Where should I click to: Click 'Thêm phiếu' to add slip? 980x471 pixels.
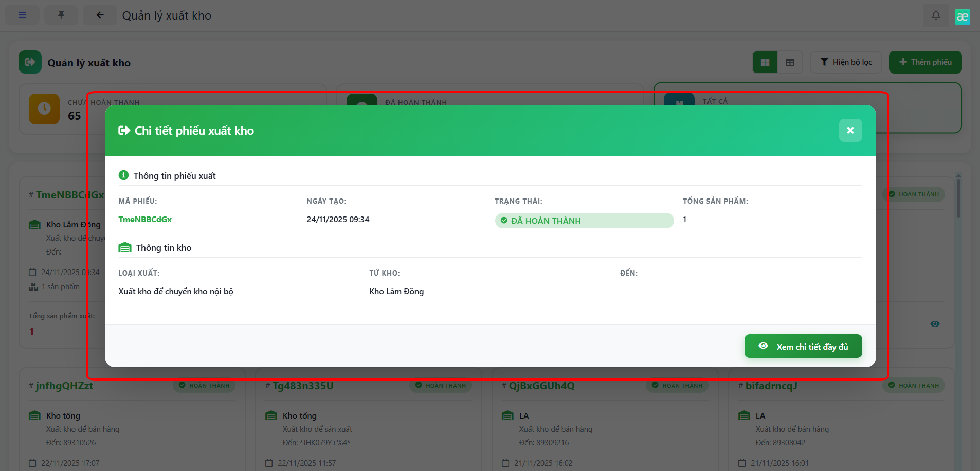click(925, 62)
